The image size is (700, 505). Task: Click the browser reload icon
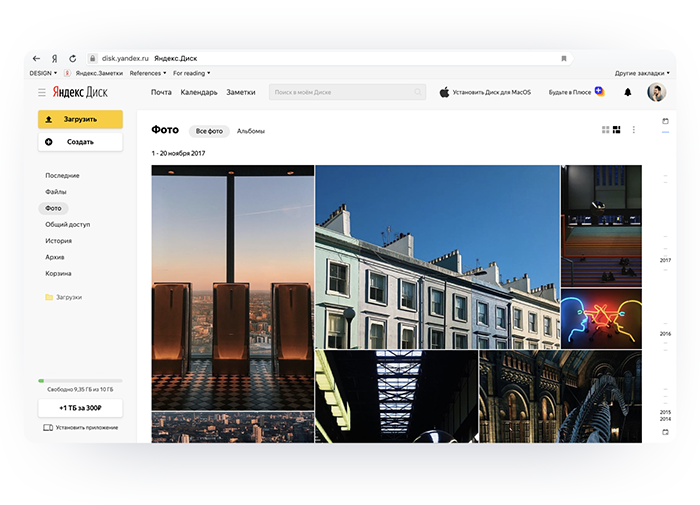coord(72,58)
